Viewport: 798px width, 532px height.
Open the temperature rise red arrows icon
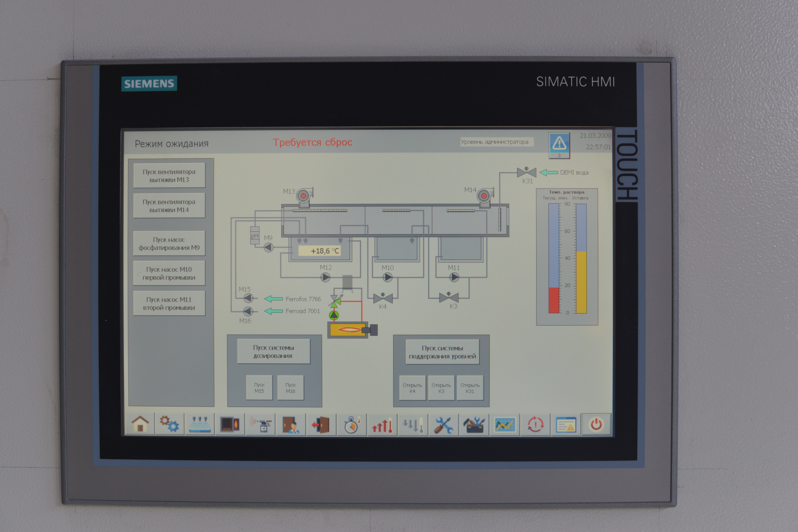382,424
